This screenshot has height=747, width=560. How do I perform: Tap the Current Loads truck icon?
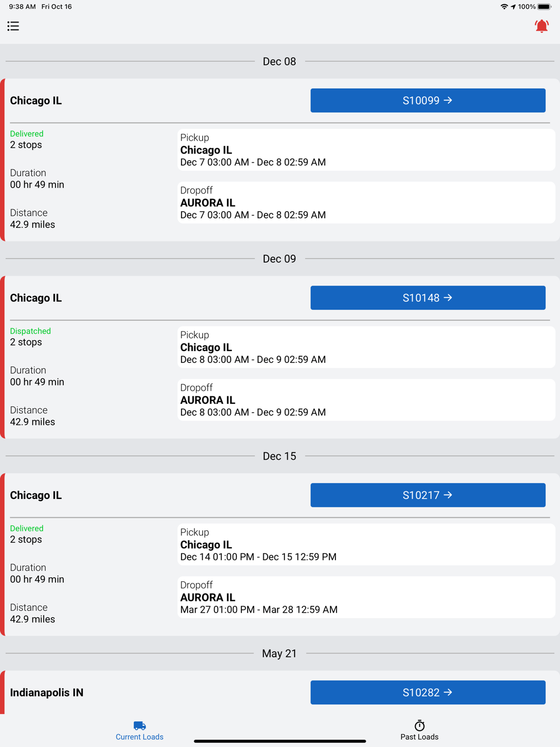pos(139,725)
